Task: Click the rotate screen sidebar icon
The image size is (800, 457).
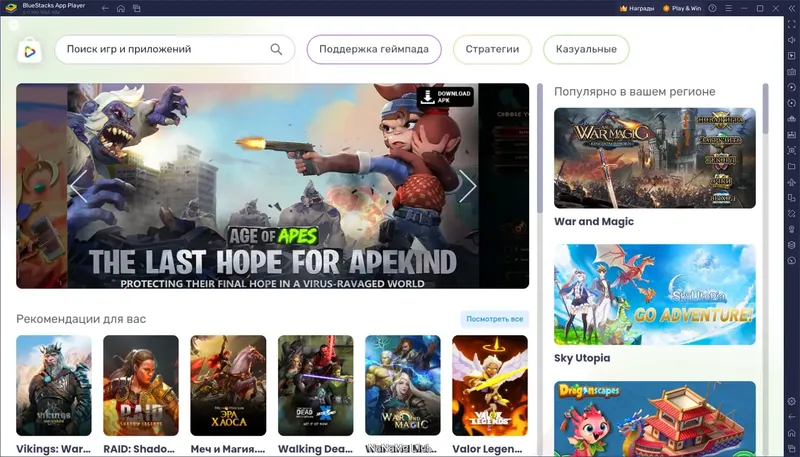Action: coord(791,213)
